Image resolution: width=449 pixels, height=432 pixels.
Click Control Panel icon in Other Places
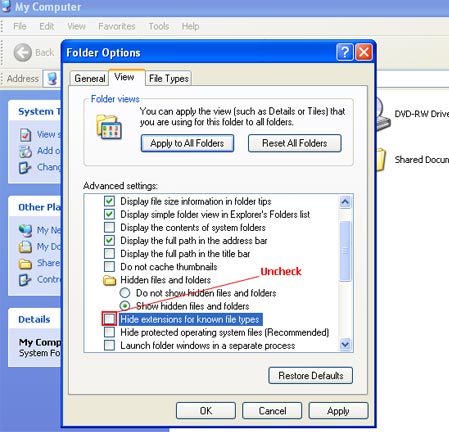pyautogui.click(x=25, y=279)
